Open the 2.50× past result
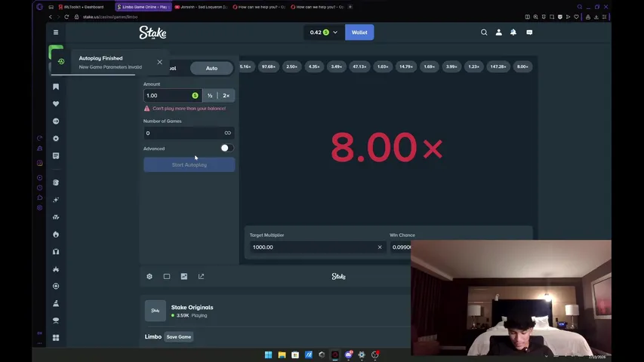 point(292,66)
